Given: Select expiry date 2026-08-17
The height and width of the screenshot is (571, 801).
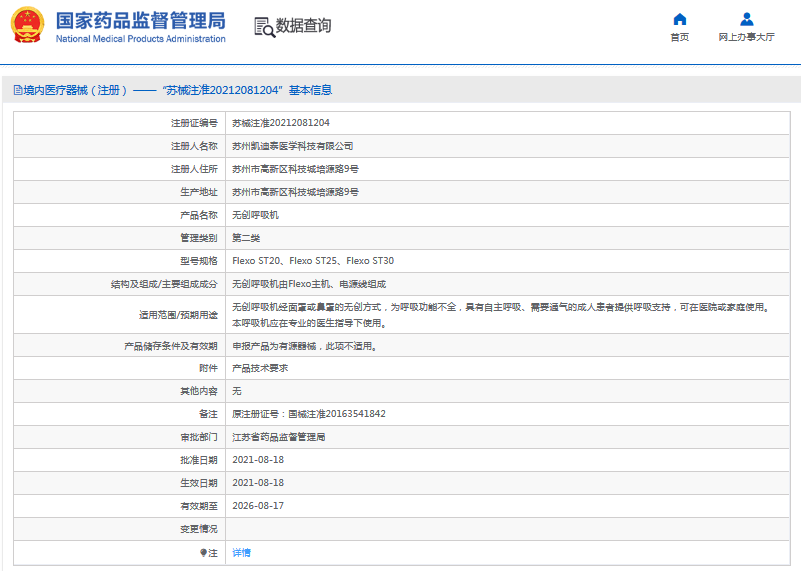Looking at the screenshot, I should 258,506.
